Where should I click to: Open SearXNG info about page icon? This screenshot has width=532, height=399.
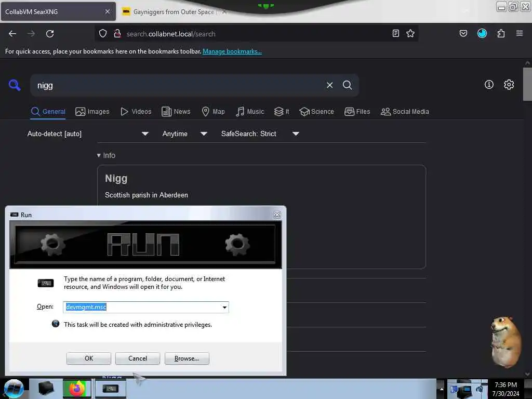pyautogui.click(x=489, y=85)
